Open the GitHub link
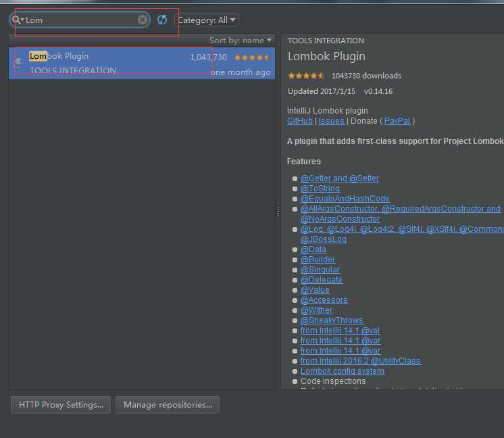 [299, 121]
